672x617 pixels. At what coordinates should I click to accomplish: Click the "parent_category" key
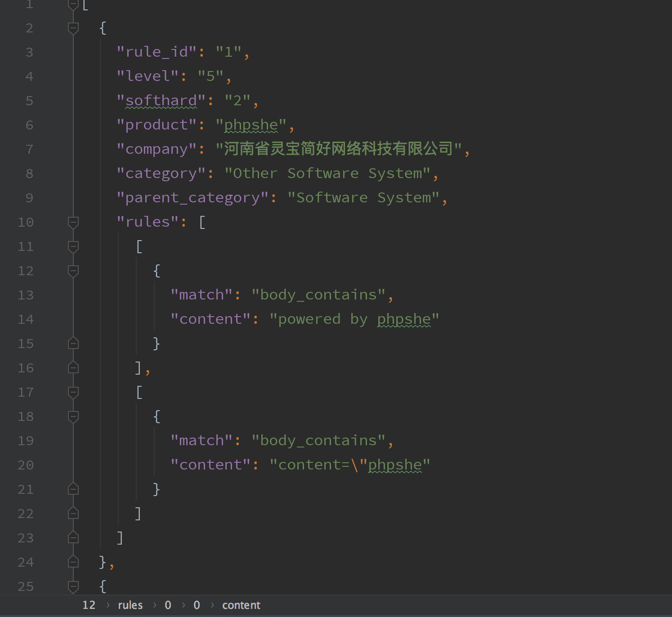pyautogui.click(x=193, y=198)
